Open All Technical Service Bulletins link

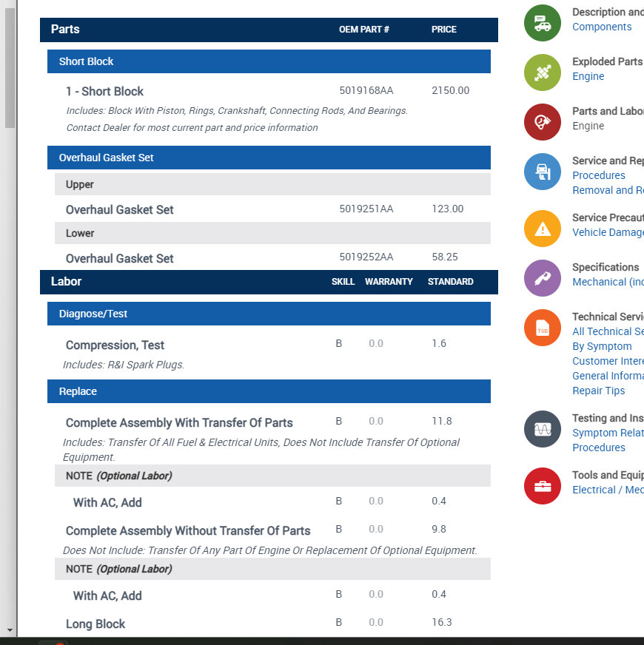pyautogui.click(x=608, y=331)
